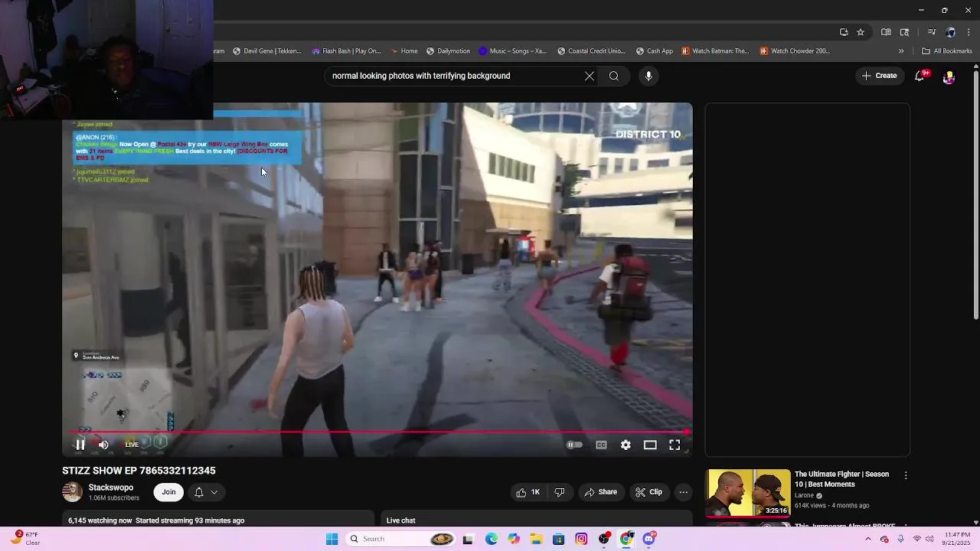Open Ultimate Fighter Season 10 video thumbnail

click(748, 494)
